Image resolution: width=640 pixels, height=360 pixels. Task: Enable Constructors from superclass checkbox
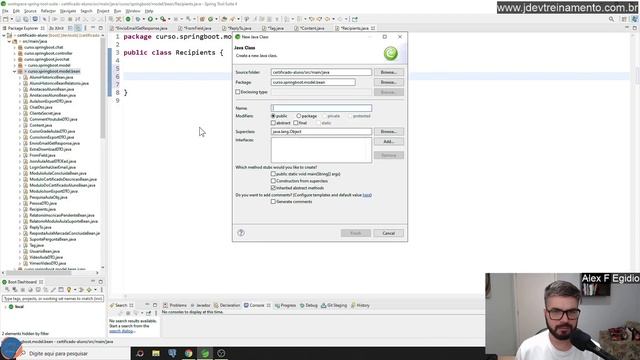point(273,181)
